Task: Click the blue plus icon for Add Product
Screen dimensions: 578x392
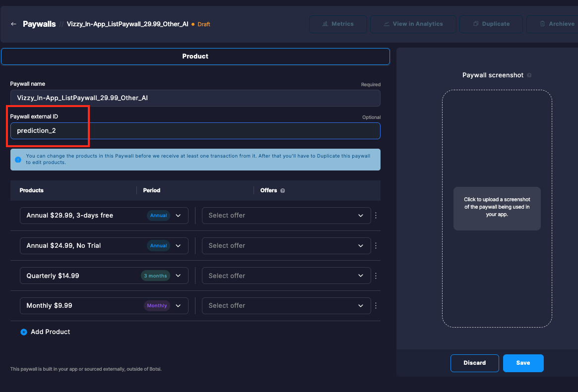Action: point(23,332)
